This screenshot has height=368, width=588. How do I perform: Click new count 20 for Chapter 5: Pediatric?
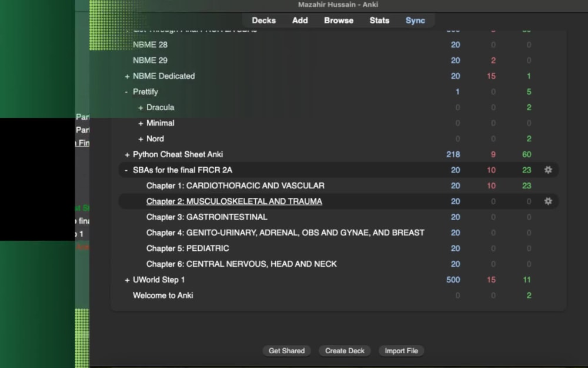pos(455,248)
